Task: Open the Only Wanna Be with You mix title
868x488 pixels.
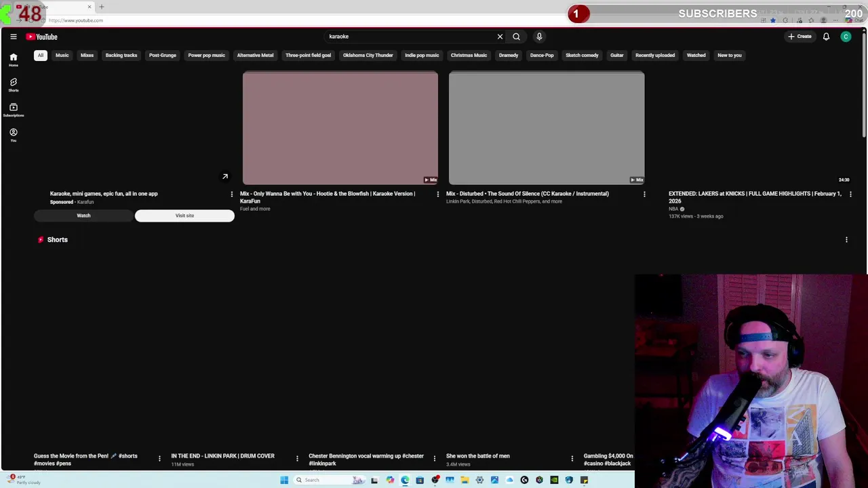Action: [x=328, y=197]
